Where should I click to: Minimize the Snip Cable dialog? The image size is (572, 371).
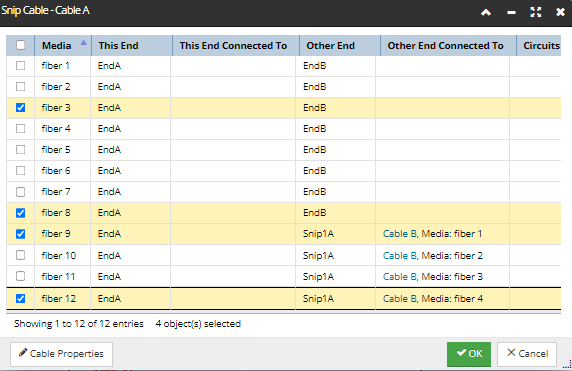click(x=511, y=12)
